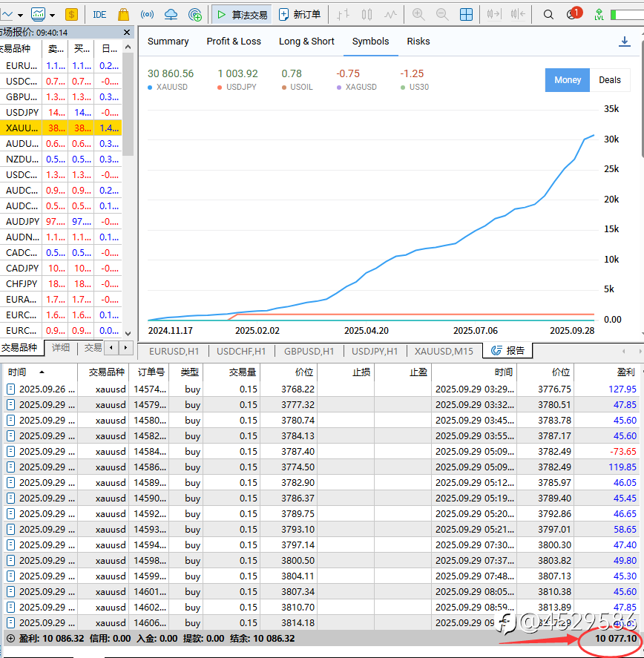Open the Summary report tab
The image size is (644, 658).
point(168,41)
